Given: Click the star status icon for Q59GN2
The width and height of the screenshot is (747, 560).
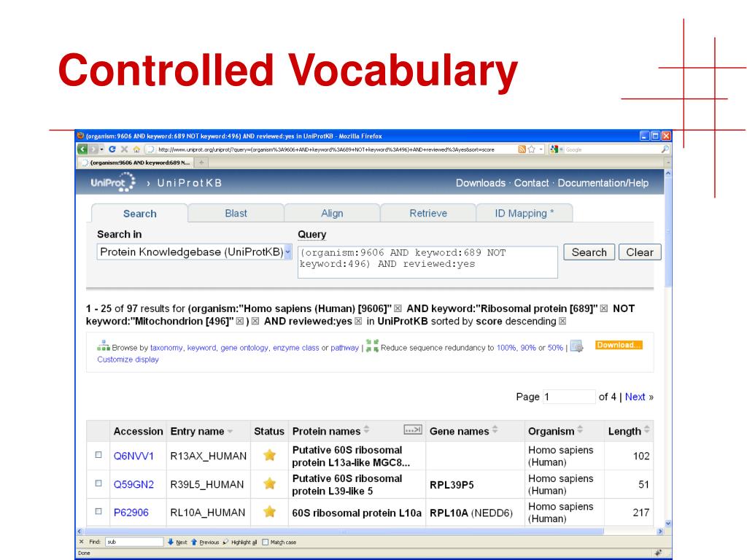Looking at the screenshot, I should tap(270, 484).
